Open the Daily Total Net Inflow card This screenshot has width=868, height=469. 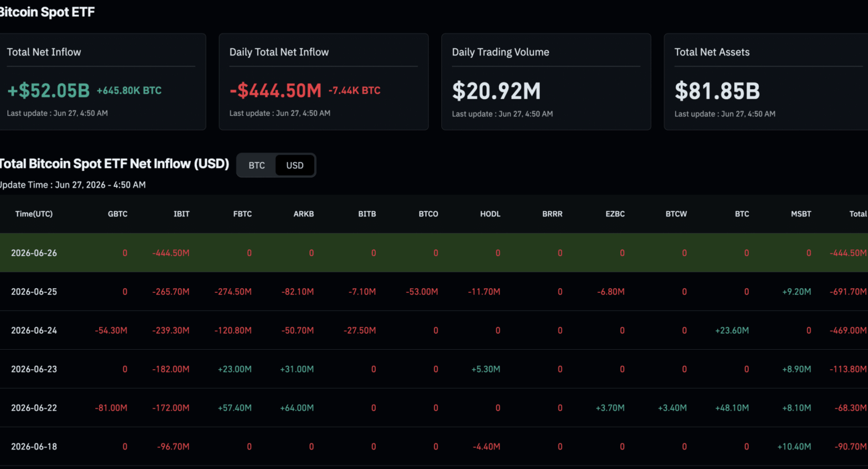coord(323,82)
